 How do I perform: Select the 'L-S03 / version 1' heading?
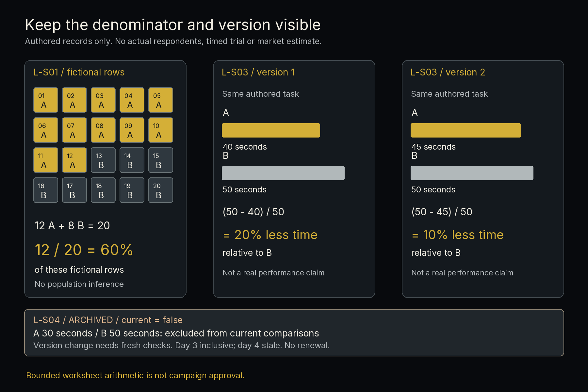(258, 72)
